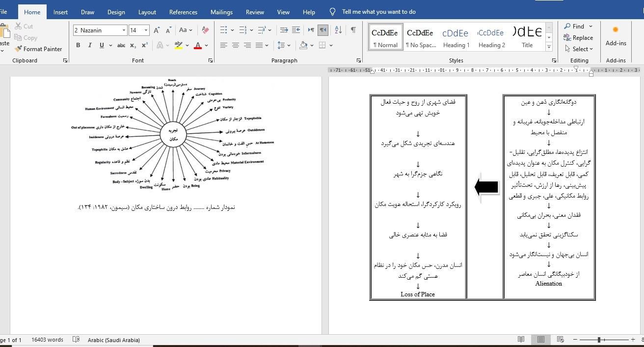The height and width of the screenshot is (347, 644).
Task: Click the Replace button
Action: 578,38
